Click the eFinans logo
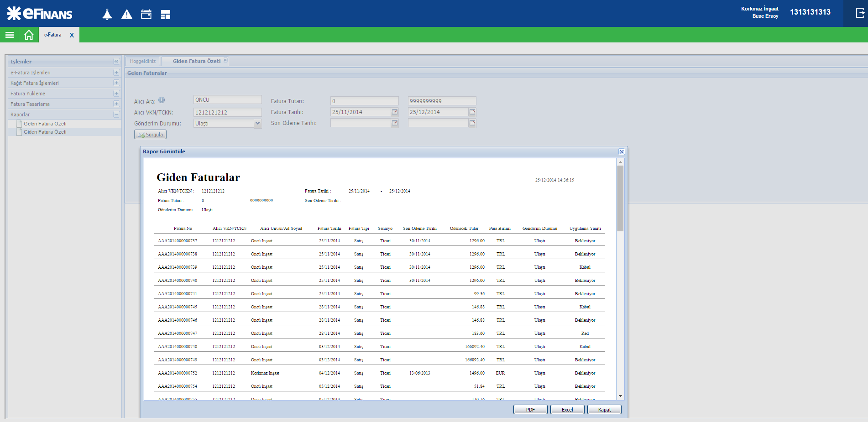The height and width of the screenshot is (422, 868). click(x=40, y=13)
